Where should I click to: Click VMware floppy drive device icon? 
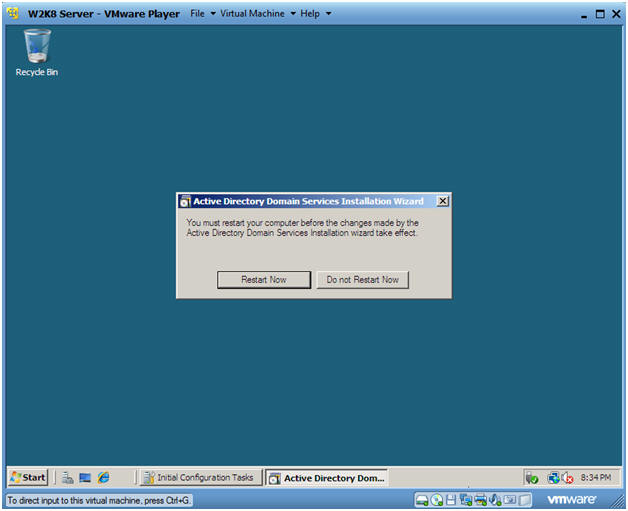click(451, 500)
